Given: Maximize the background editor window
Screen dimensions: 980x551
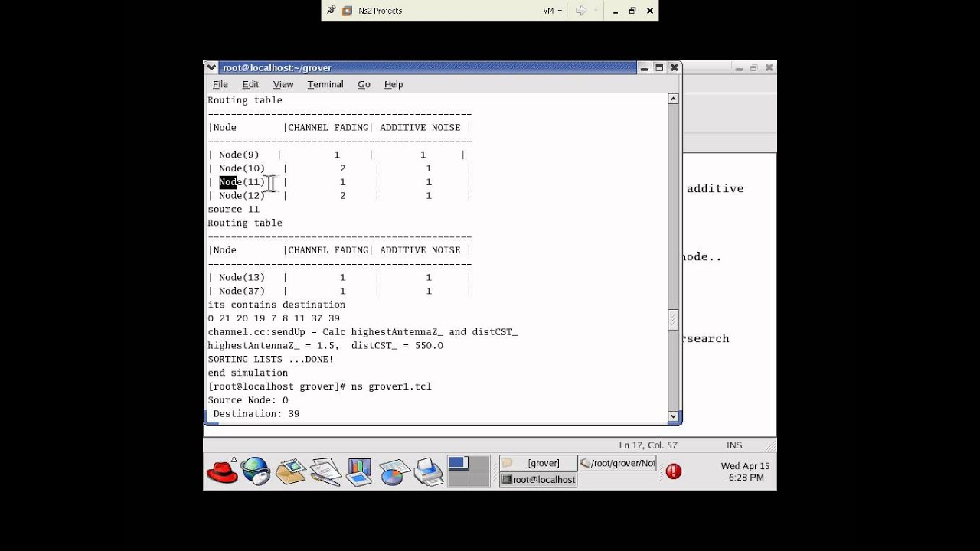Looking at the screenshot, I should (753, 68).
